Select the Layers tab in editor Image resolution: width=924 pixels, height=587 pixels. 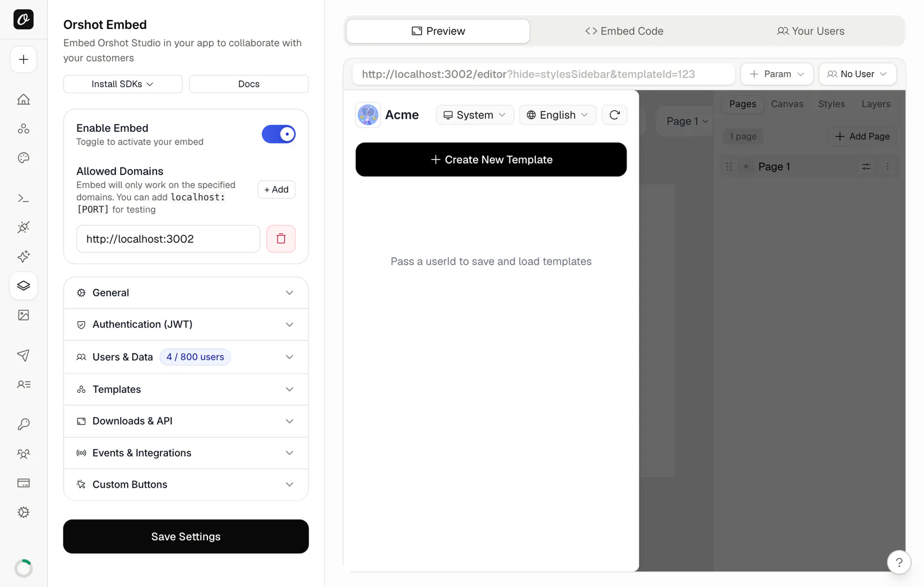click(x=876, y=104)
